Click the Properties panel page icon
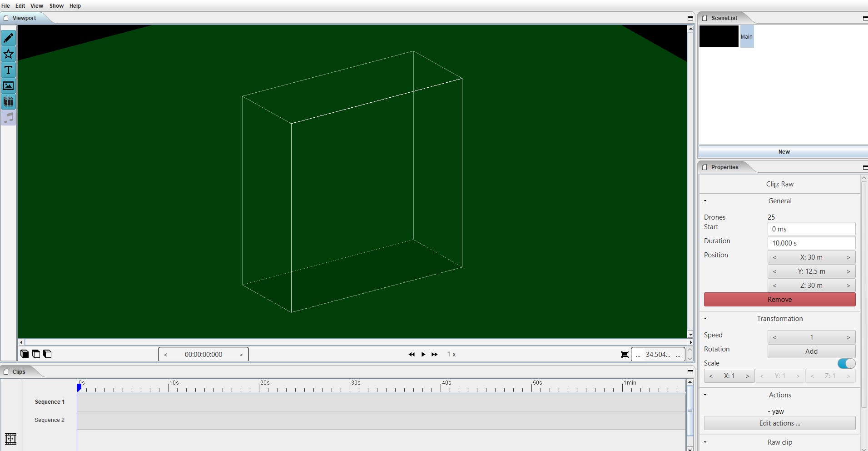This screenshot has height=451, width=868. click(x=704, y=167)
